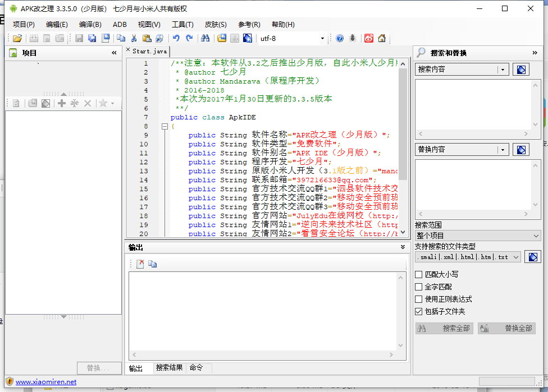Collapse code fold marker at line 8
Viewport: 548px width, 392px height.
point(165,126)
